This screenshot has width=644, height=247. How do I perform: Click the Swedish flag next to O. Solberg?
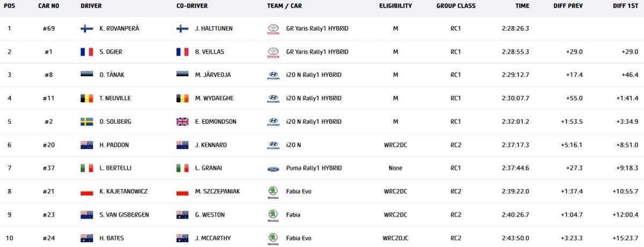(x=86, y=122)
